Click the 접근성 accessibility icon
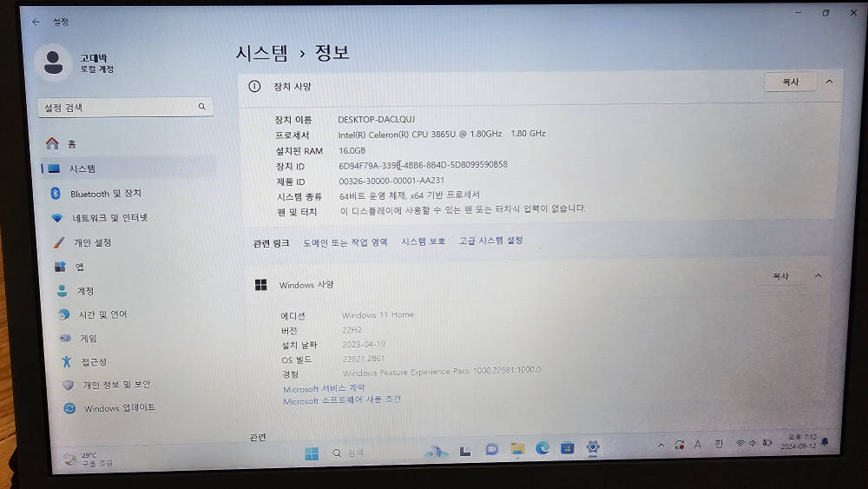Viewport: 868px width, 489px height. point(65,361)
